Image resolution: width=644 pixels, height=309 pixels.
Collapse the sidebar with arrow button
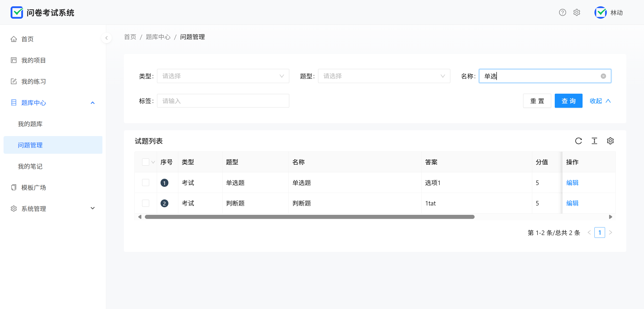tap(106, 38)
